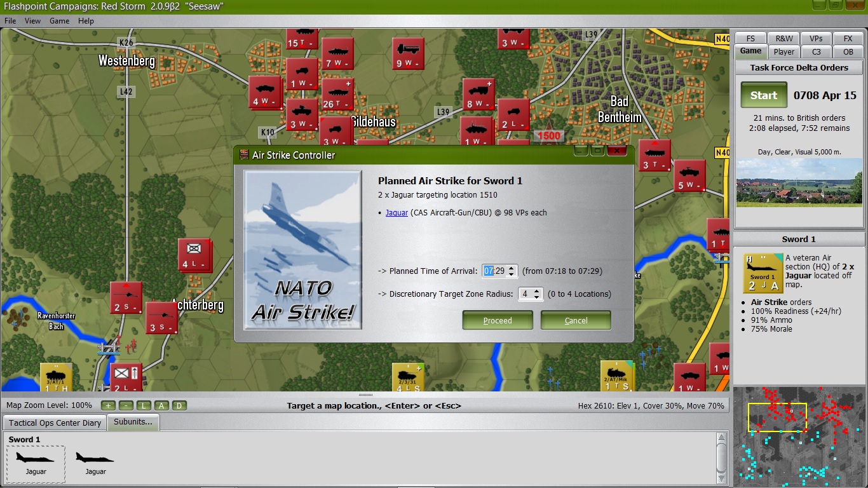Click the Air Strike Controller title bar icon
The image size is (868, 488).
click(243, 155)
